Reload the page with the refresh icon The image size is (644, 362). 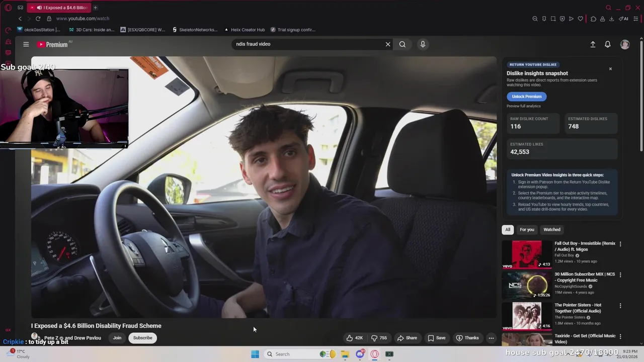point(38,19)
